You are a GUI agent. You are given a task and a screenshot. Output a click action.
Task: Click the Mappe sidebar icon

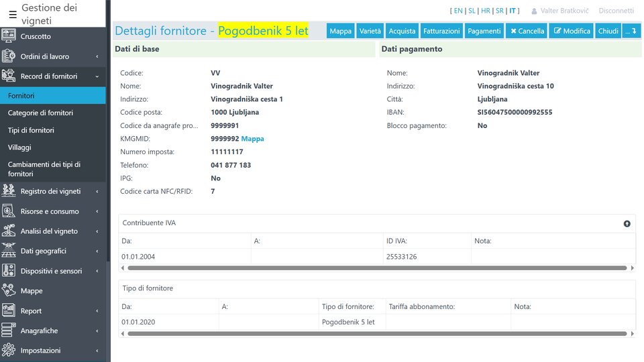pyautogui.click(x=9, y=291)
